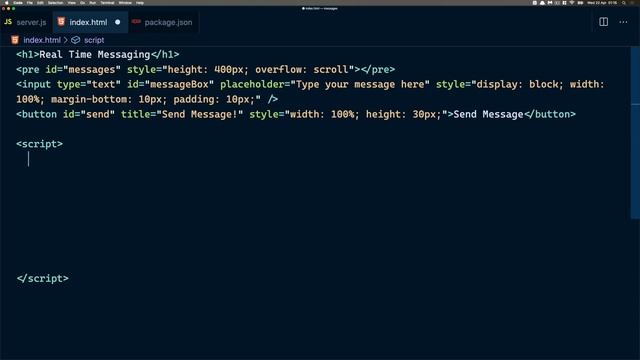
Task: Click the closing </button> tag
Action: pos(550,114)
